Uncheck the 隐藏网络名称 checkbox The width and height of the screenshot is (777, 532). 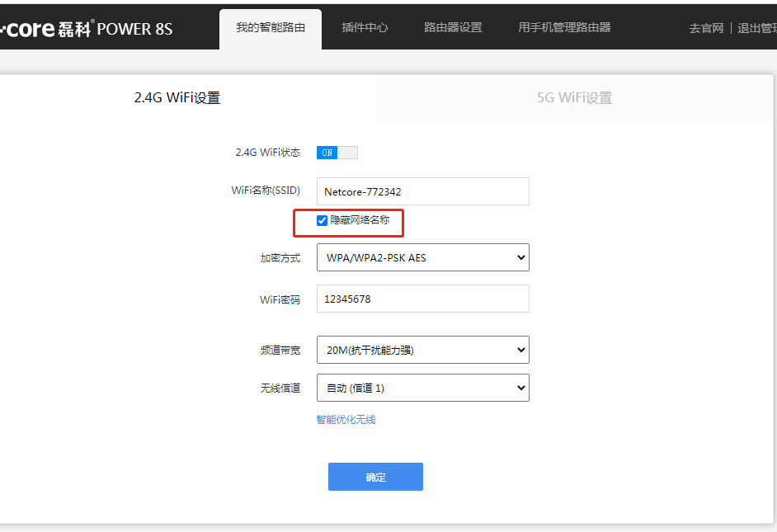tap(321, 220)
